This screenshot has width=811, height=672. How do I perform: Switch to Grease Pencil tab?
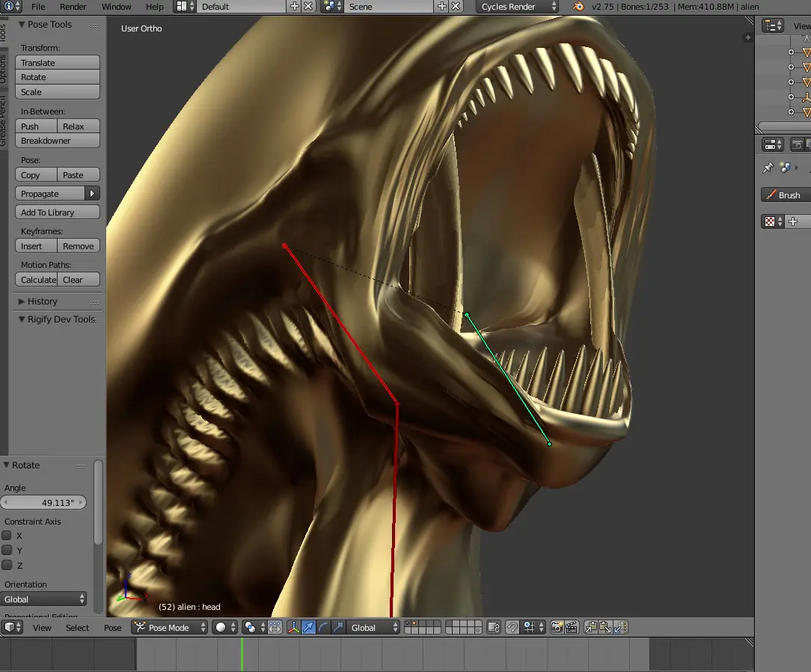point(4,120)
